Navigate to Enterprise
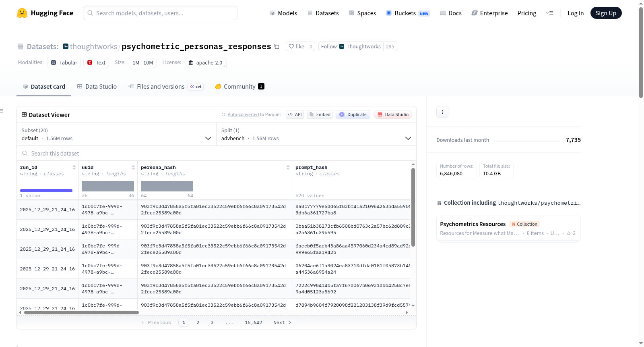This screenshot has width=644, height=347. tap(489, 13)
